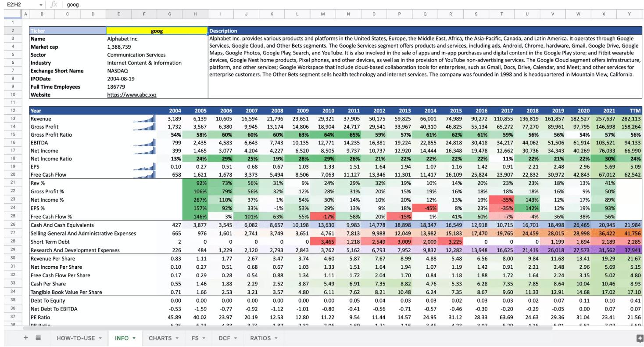Open the all sheets list icon

(38, 338)
